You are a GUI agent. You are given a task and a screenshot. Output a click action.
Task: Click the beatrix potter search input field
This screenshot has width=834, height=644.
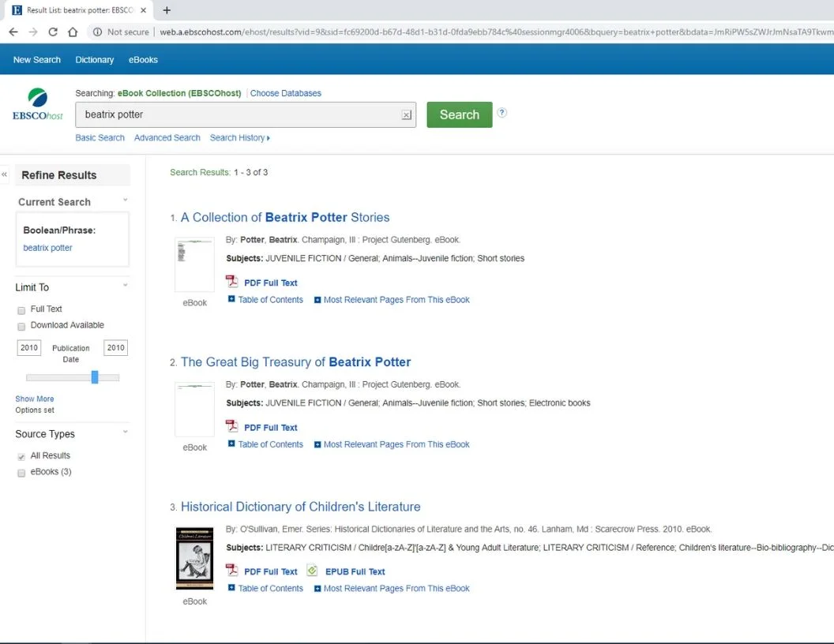point(245,114)
